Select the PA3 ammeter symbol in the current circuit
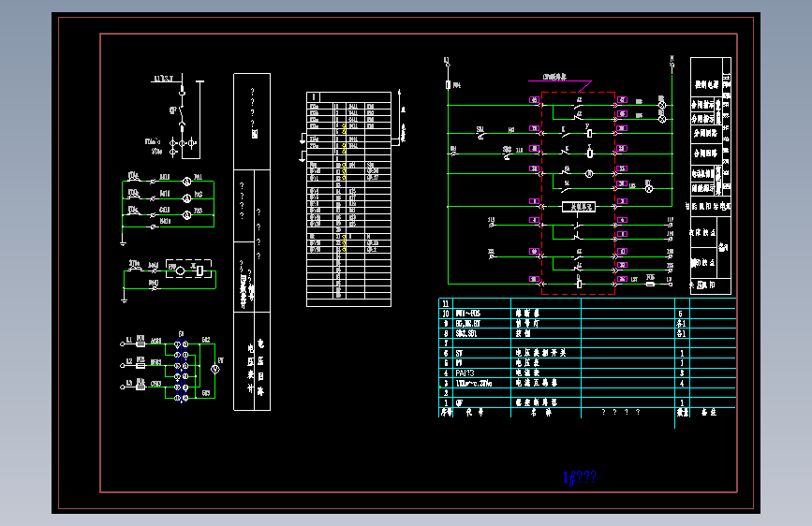This screenshot has height=526, width=812. pyautogui.click(x=187, y=215)
